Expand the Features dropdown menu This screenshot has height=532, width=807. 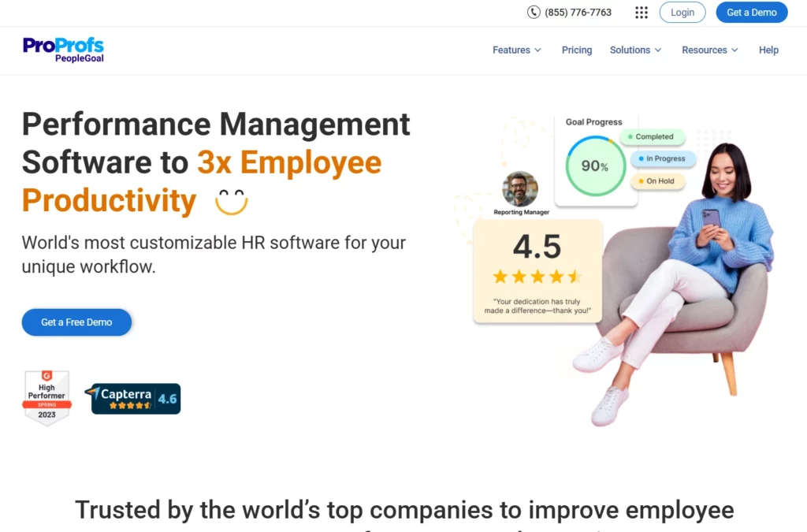tap(517, 50)
